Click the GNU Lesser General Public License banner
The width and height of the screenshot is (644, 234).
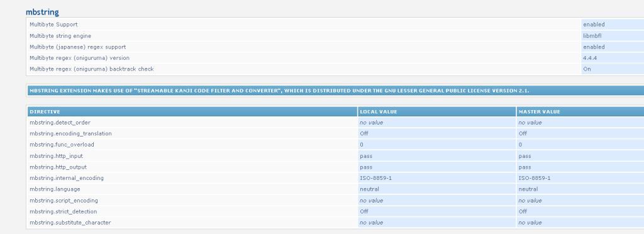(x=336, y=91)
